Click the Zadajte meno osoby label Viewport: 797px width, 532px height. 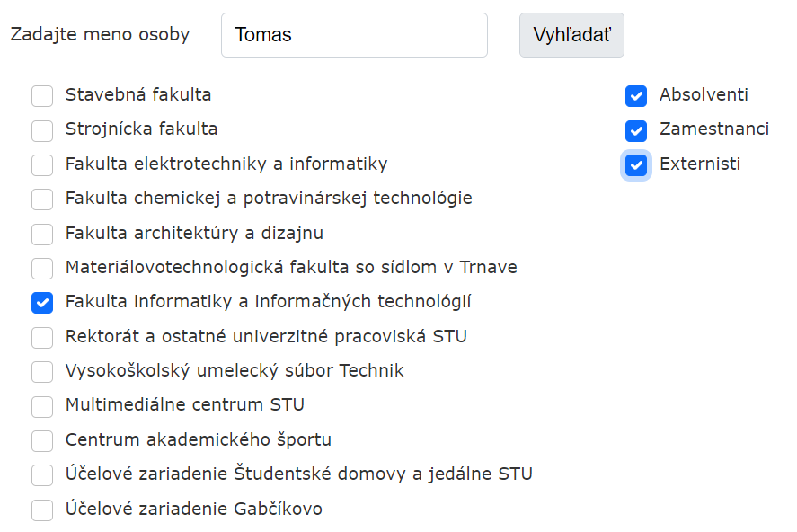[x=100, y=35]
